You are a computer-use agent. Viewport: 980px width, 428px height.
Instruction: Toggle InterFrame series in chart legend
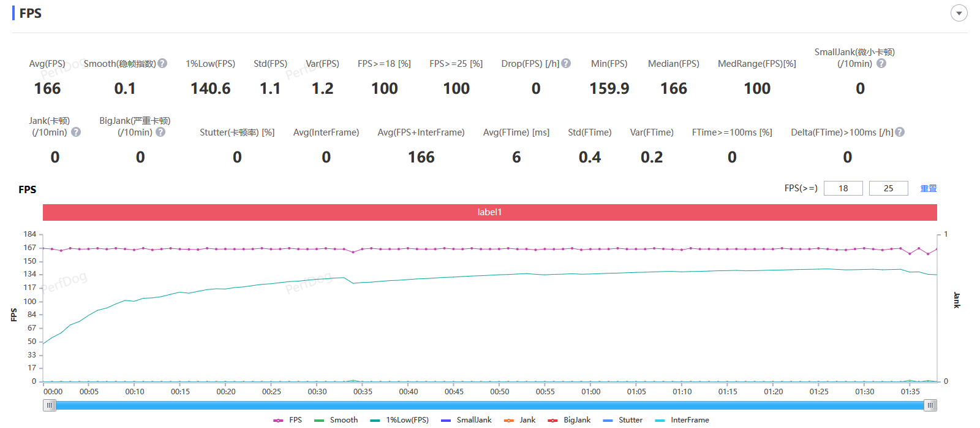pos(682,420)
